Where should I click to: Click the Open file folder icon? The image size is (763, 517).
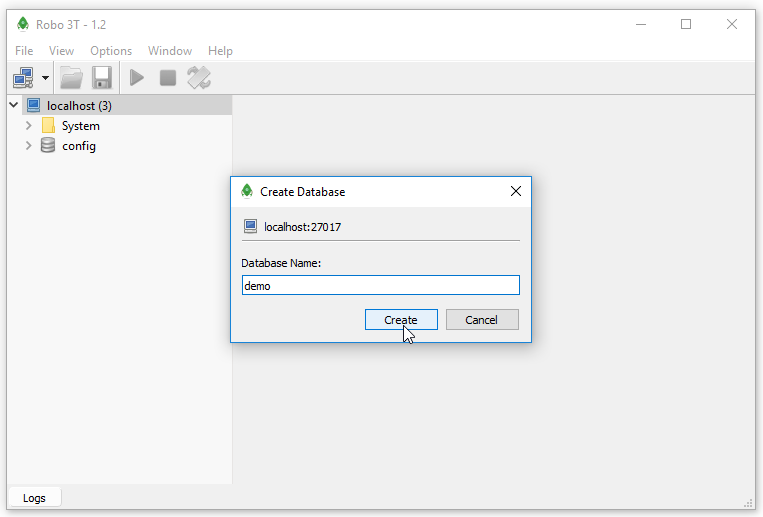point(71,78)
